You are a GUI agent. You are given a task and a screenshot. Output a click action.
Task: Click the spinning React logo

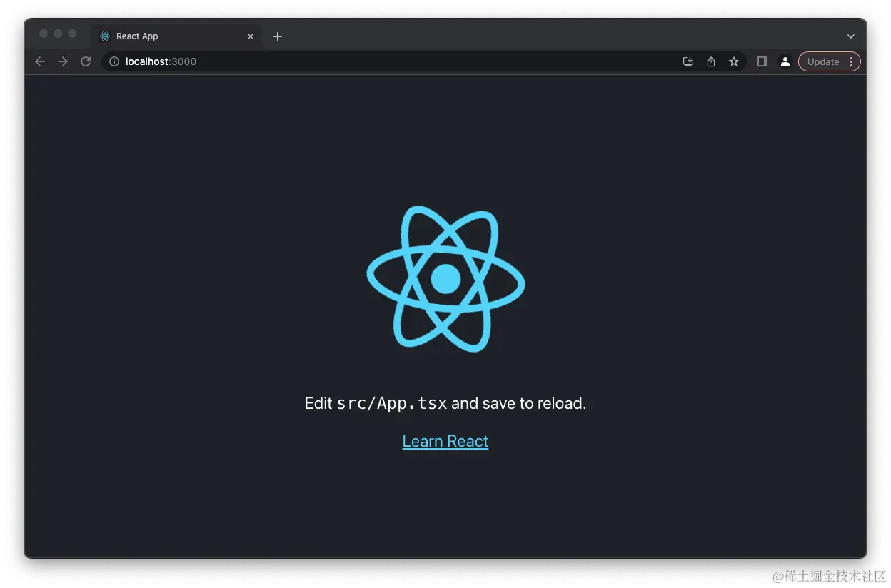445,279
